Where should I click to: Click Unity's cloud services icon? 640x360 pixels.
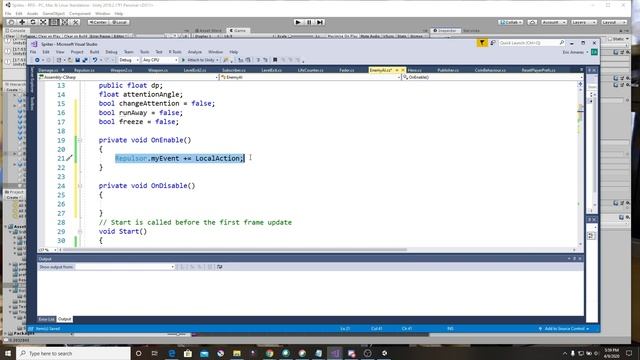point(532,22)
